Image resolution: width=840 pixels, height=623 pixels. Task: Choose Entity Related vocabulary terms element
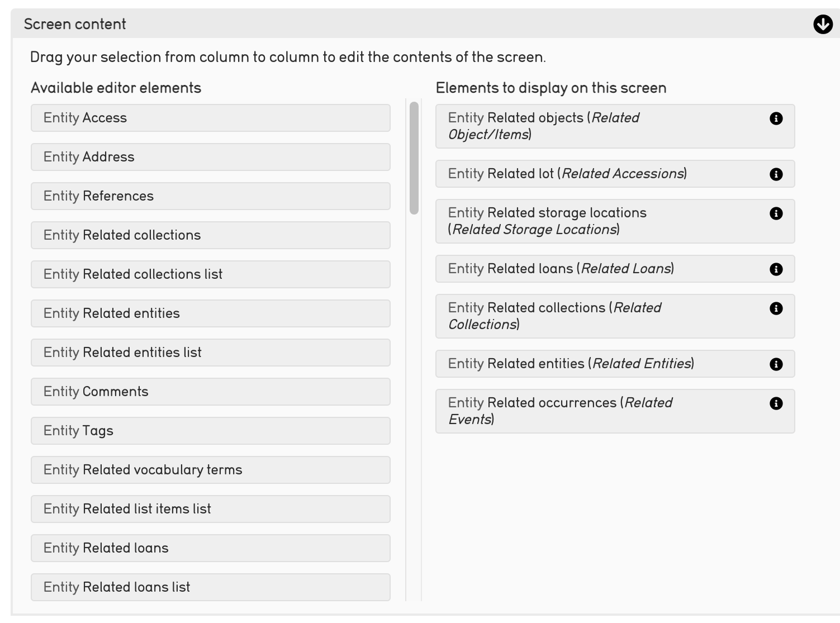(x=210, y=470)
